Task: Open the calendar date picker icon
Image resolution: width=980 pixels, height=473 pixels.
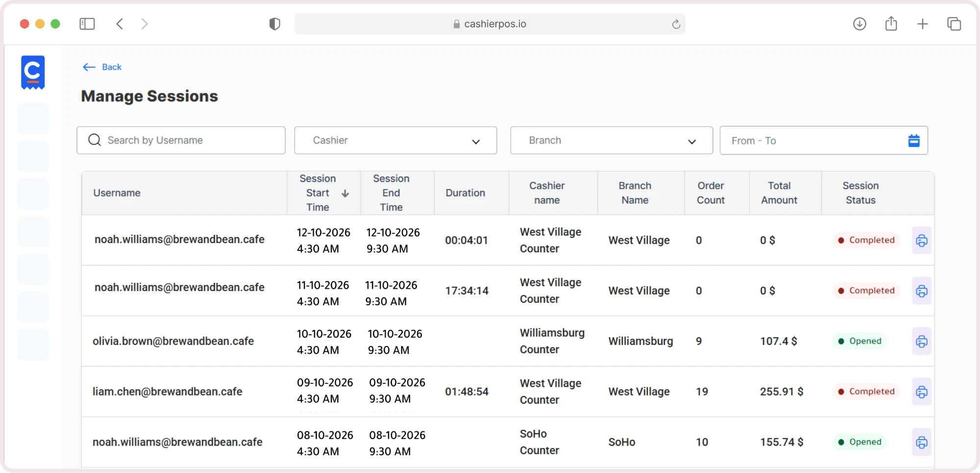Action: tap(913, 141)
